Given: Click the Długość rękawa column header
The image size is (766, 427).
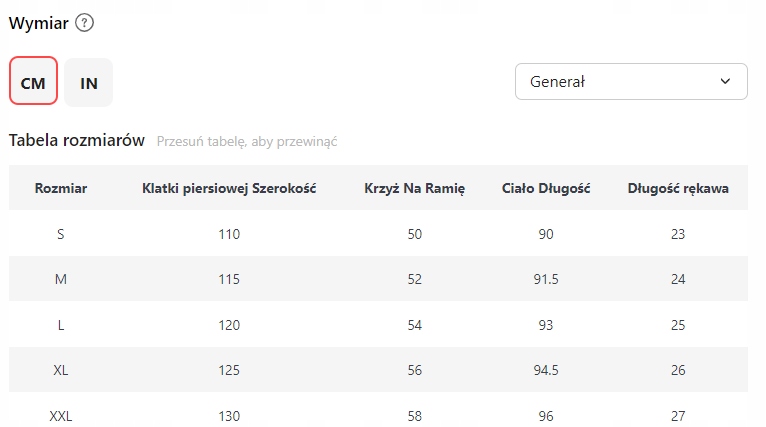Looking at the screenshot, I should click(678, 188).
